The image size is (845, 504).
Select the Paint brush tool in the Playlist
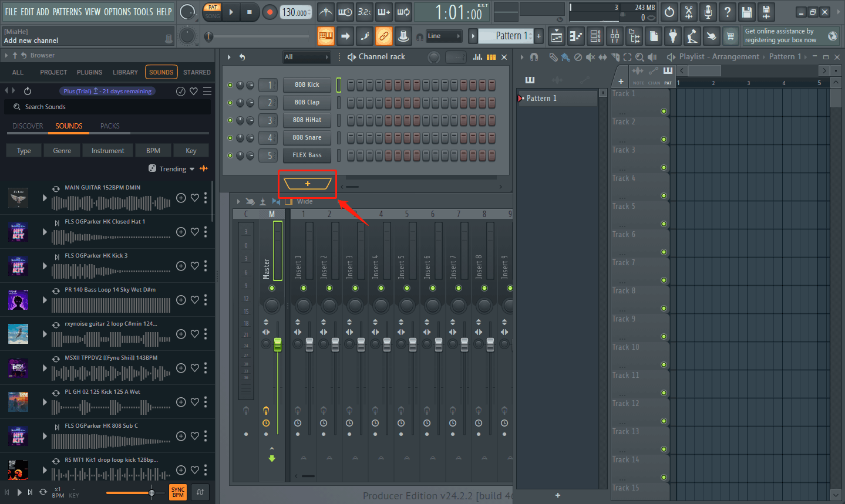(x=565, y=57)
